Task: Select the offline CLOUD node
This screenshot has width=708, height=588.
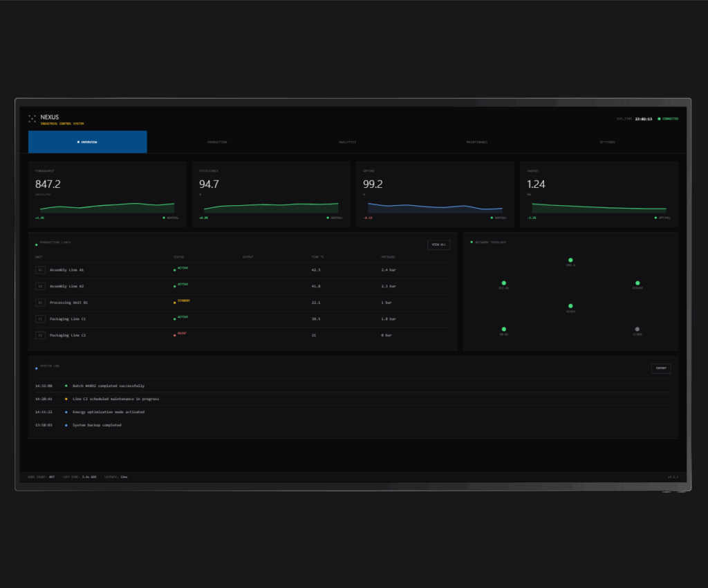Action: (x=637, y=329)
